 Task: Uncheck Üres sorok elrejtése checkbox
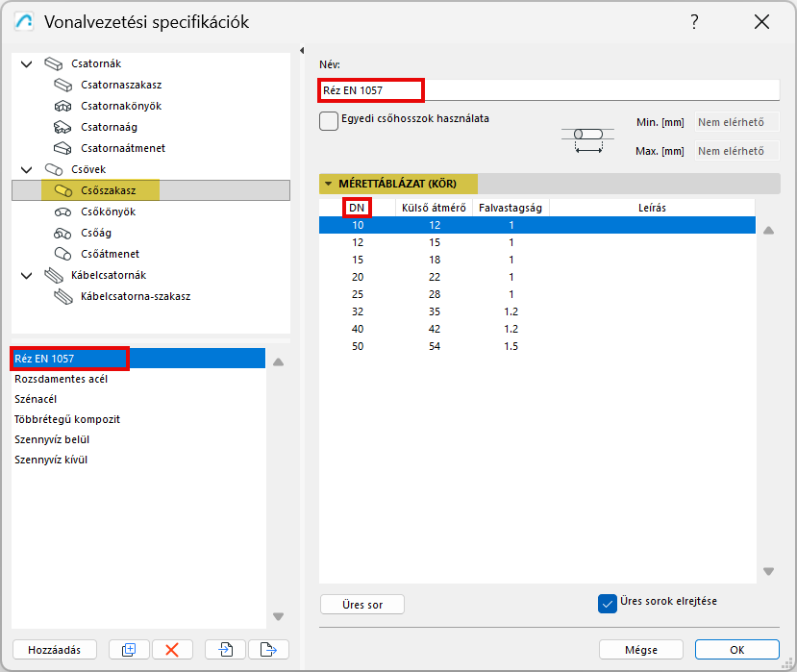pos(608,604)
